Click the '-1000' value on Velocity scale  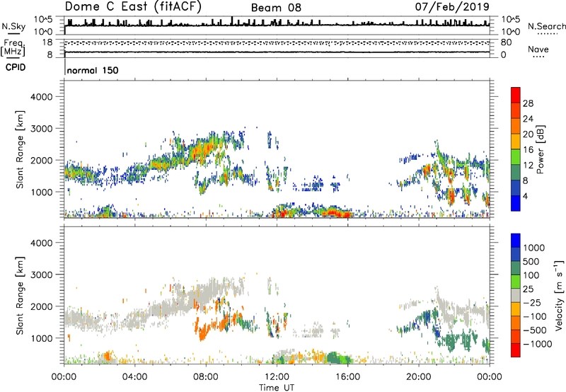click(x=537, y=344)
